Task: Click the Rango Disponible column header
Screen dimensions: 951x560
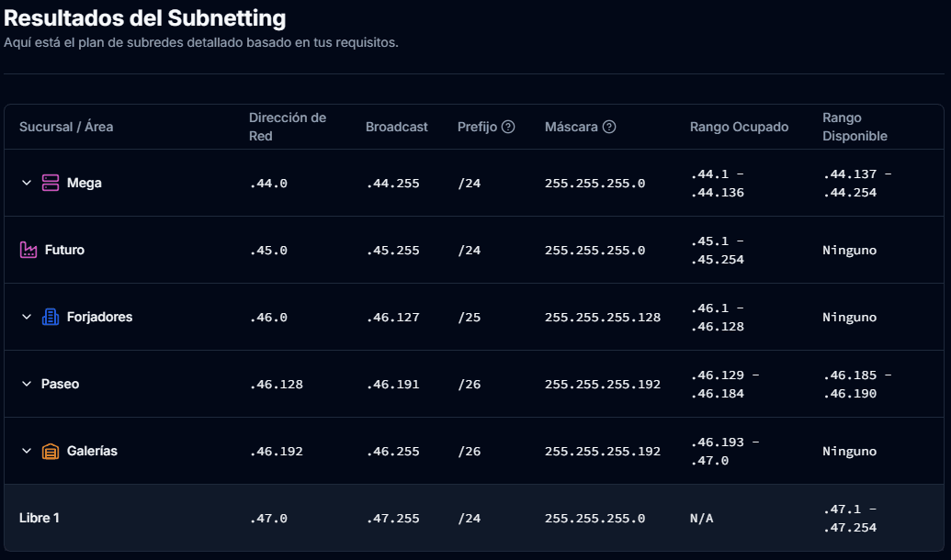Action: tap(855, 127)
